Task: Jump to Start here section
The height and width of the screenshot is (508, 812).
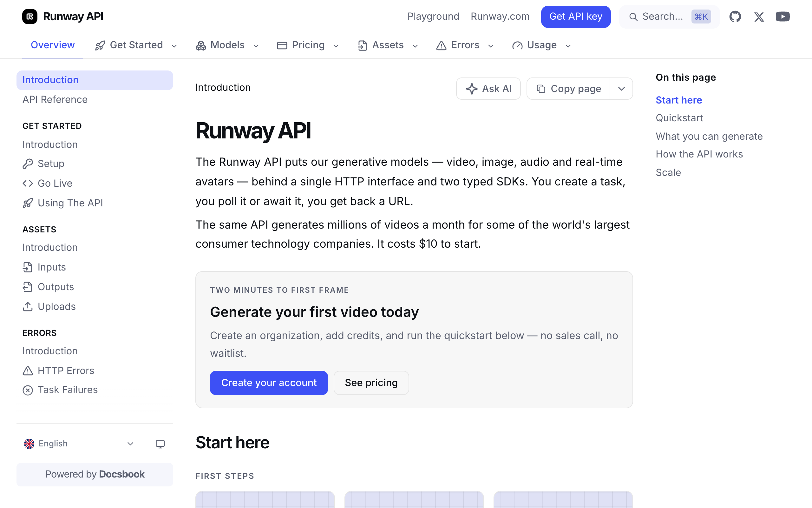Action: tap(679, 100)
